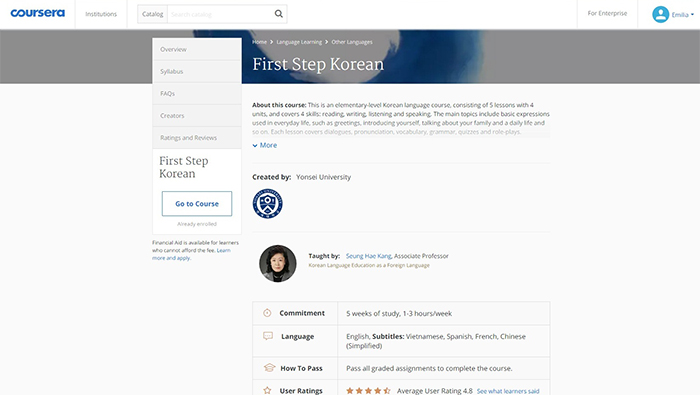Viewport: 700px width, 395px height.
Task: Open instructor Seung Hae Kang's profile link
Action: [368, 256]
